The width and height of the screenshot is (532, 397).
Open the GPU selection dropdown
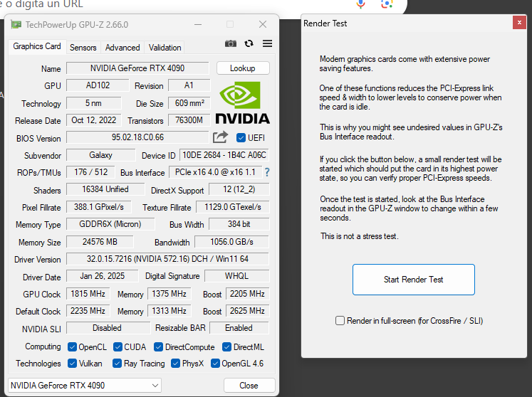(x=85, y=386)
